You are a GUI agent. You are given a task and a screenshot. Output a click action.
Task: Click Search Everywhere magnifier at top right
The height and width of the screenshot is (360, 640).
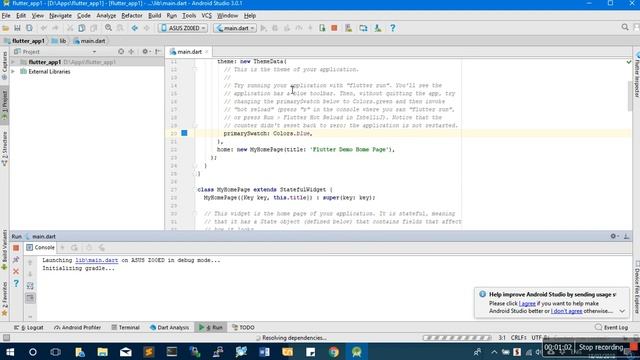(625, 27)
